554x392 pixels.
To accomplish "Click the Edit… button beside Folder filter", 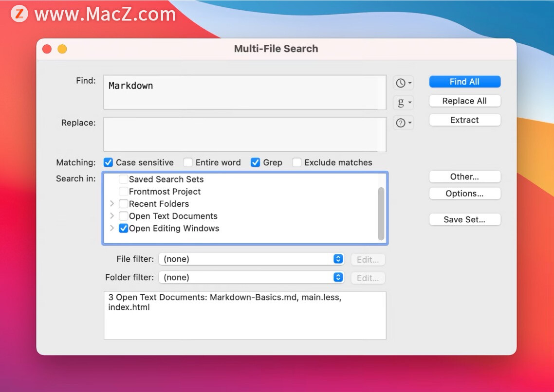I will (x=368, y=278).
